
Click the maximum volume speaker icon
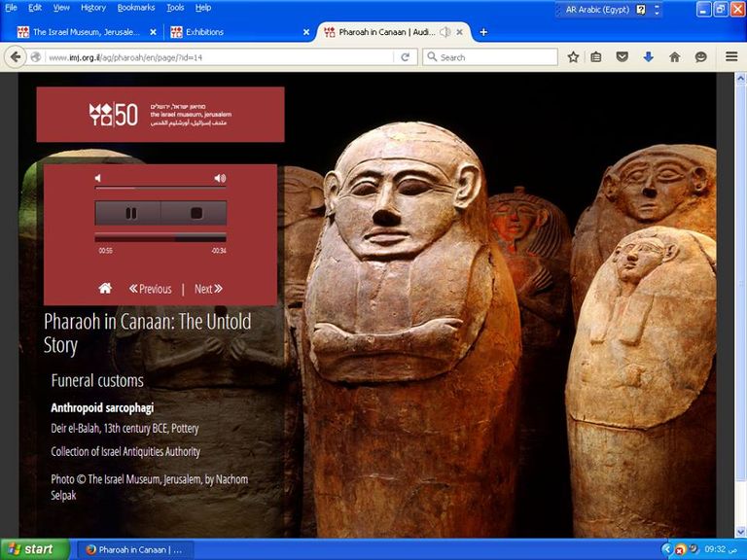coord(220,178)
